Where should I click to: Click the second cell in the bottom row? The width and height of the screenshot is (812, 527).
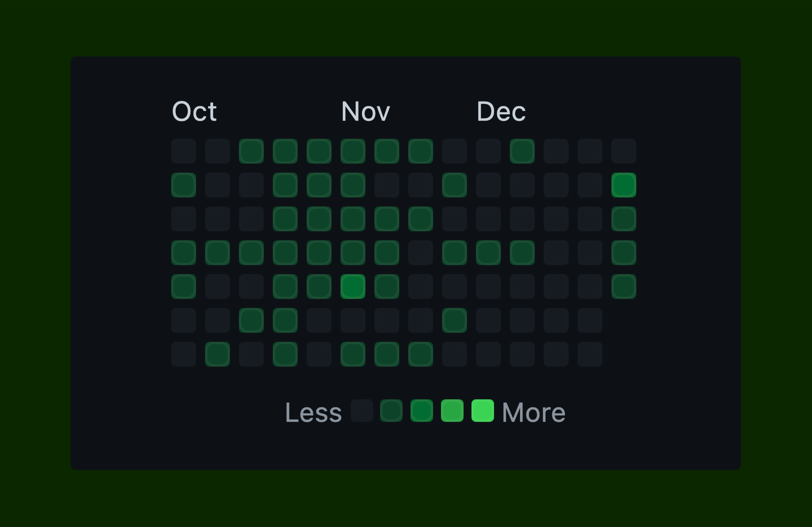217,353
